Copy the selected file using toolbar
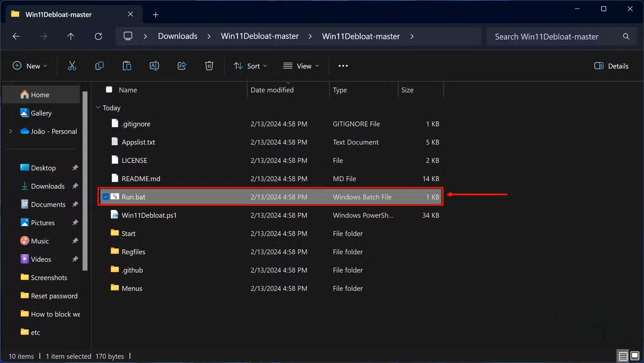 click(x=99, y=66)
